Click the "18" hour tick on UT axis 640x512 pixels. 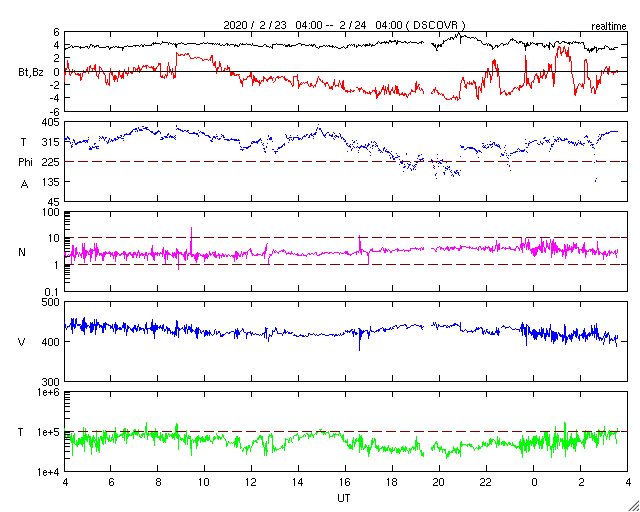point(392,482)
